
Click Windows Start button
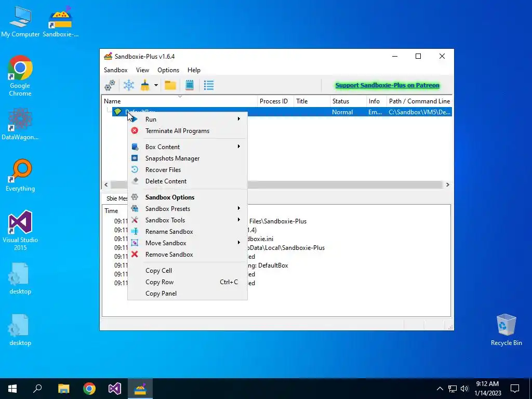point(12,389)
